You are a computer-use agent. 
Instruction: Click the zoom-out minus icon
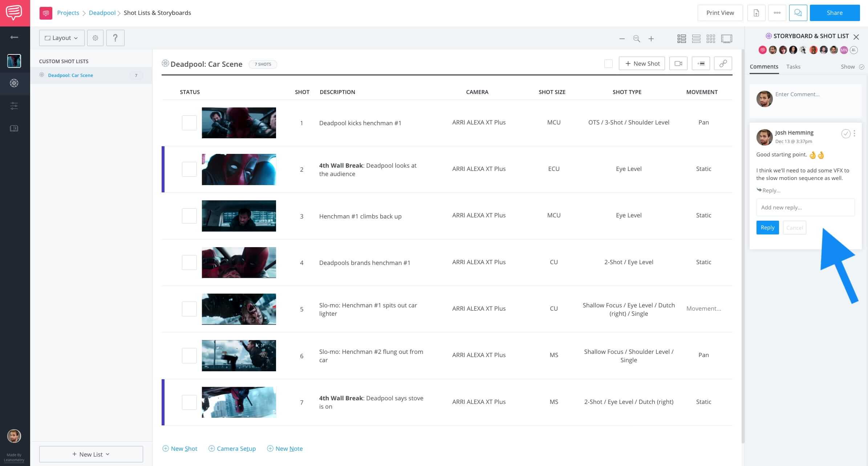(x=622, y=38)
